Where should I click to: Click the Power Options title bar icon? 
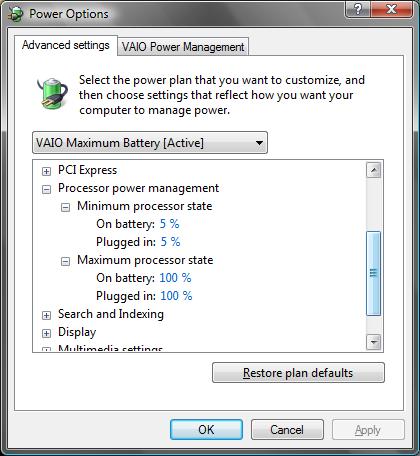(15, 14)
